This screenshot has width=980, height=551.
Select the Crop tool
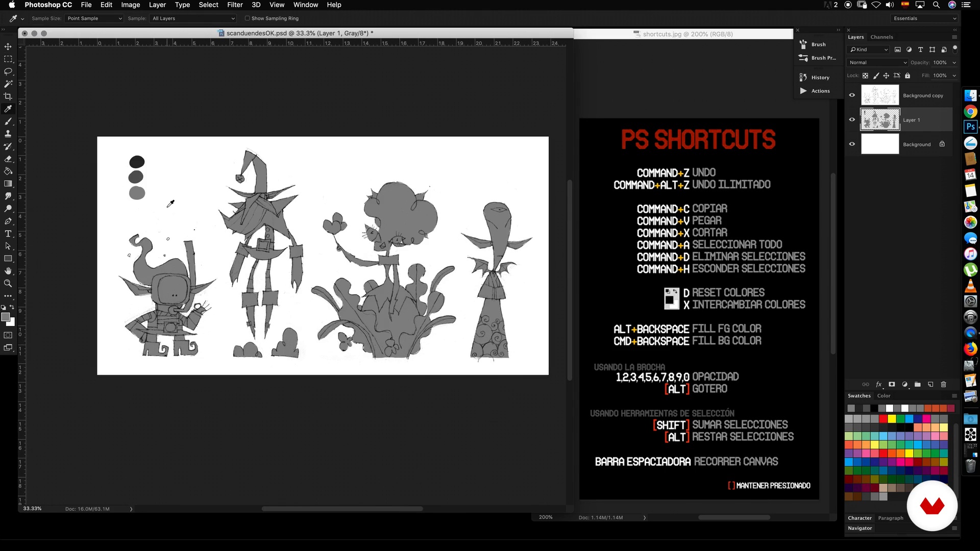click(x=8, y=96)
